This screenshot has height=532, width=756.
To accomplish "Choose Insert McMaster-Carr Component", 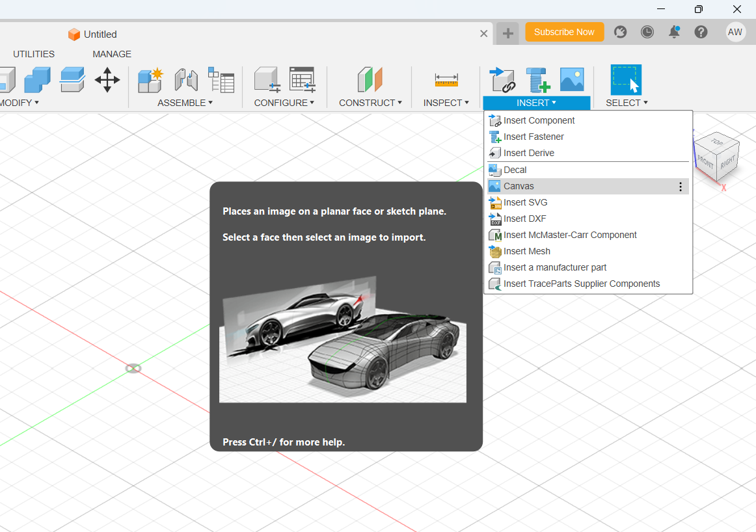I will 588,235.
